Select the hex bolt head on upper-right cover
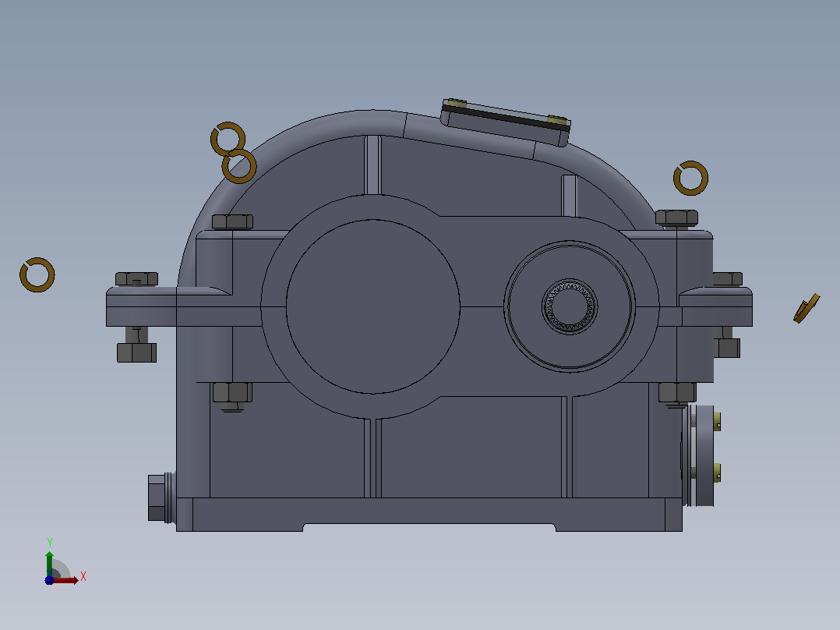Image resolution: width=840 pixels, height=630 pixels. click(676, 218)
